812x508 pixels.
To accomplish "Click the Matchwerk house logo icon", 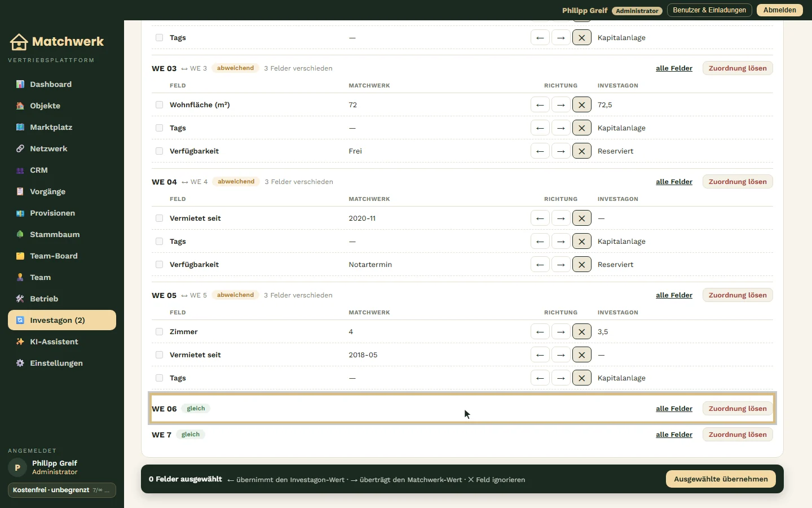I will [19, 42].
